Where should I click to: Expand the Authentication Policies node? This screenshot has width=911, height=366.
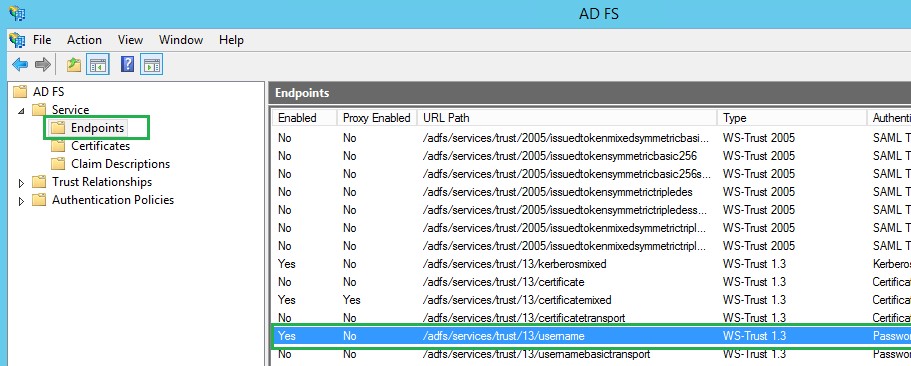click(21, 201)
